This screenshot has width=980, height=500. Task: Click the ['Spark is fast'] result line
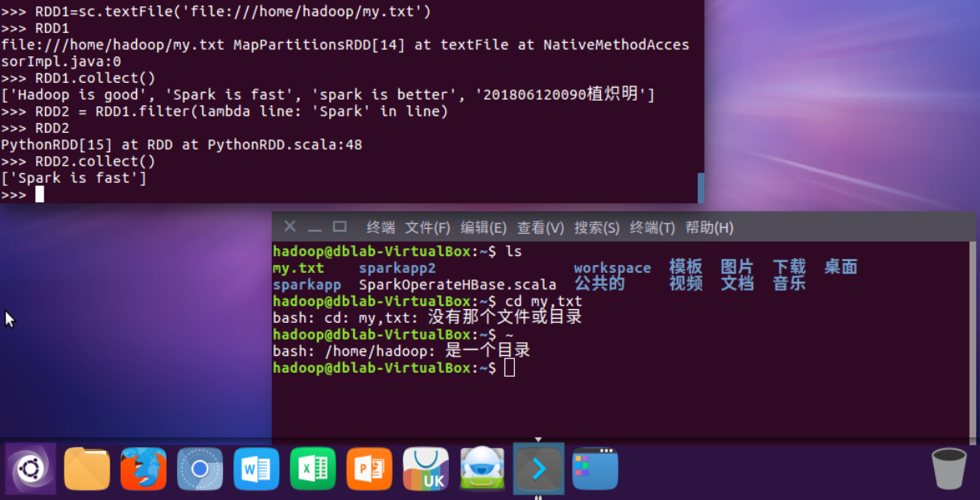[x=74, y=179]
